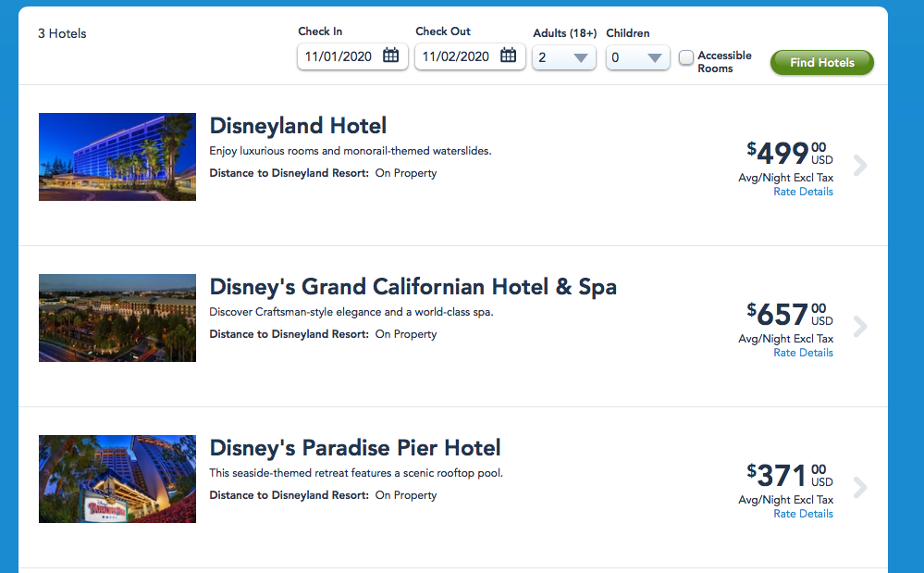
Task: Open the Disneyland Hotel title
Action: click(x=298, y=126)
